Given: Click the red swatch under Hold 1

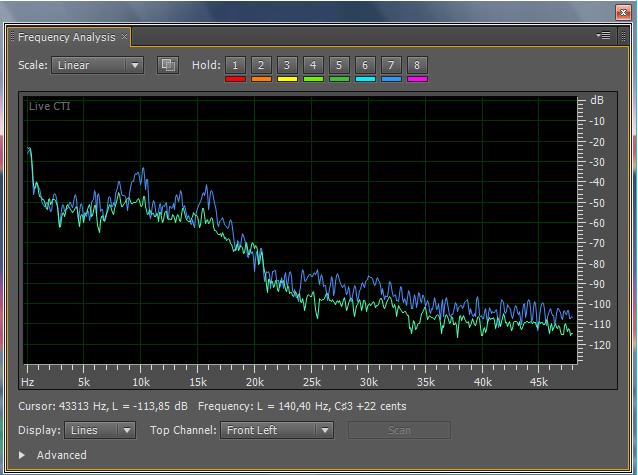Looking at the screenshot, I should point(235,79).
